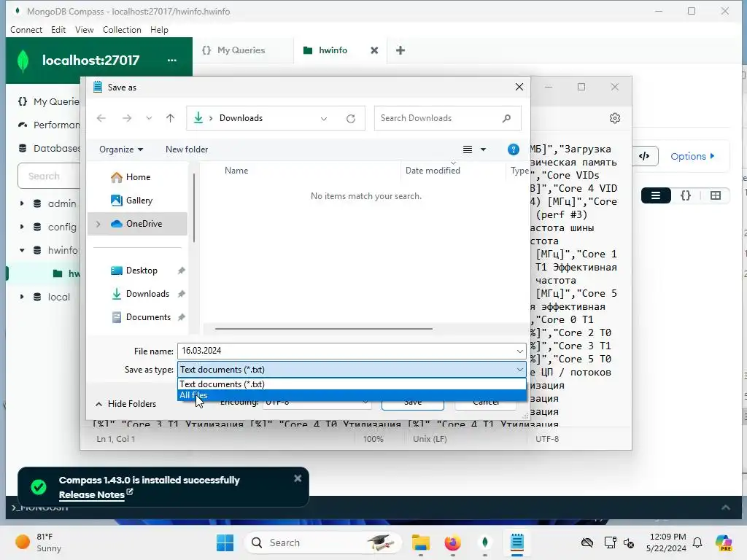Open the Connect menu in Compass
This screenshot has height=560, width=747.
point(26,29)
